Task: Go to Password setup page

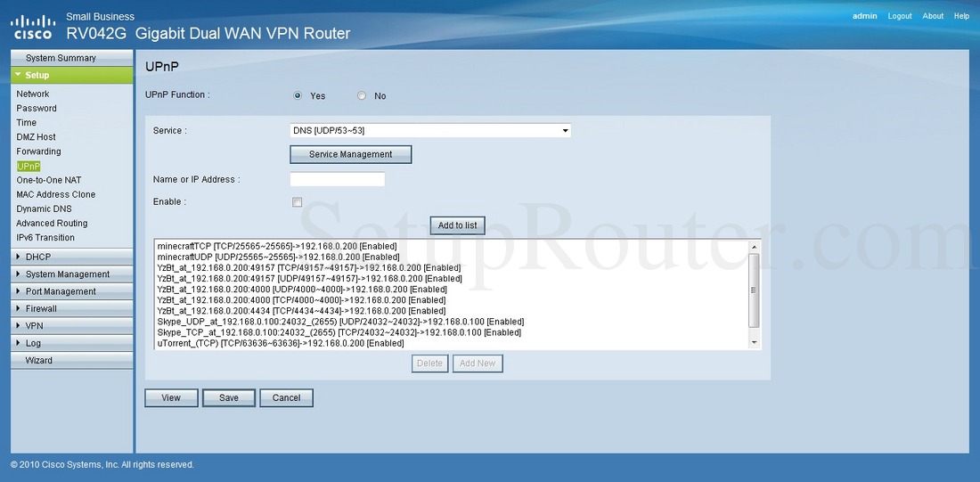Action: click(x=37, y=108)
